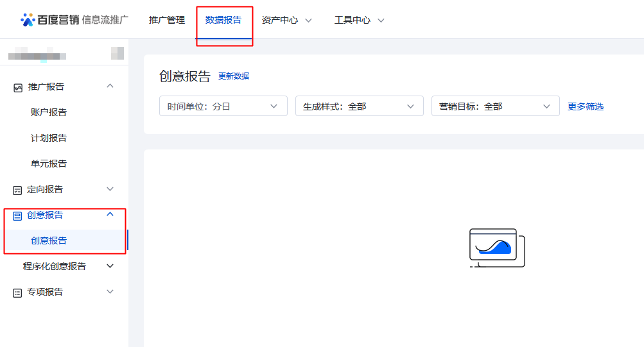Open the 工具中心 menu
The width and height of the screenshot is (644, 347).
pos(359,20)
